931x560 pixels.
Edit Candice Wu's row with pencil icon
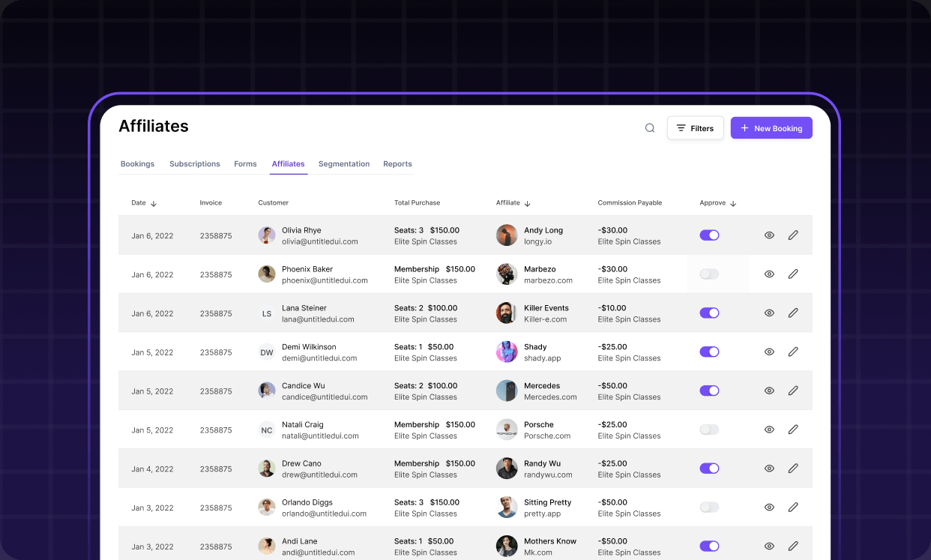(793, 391)
